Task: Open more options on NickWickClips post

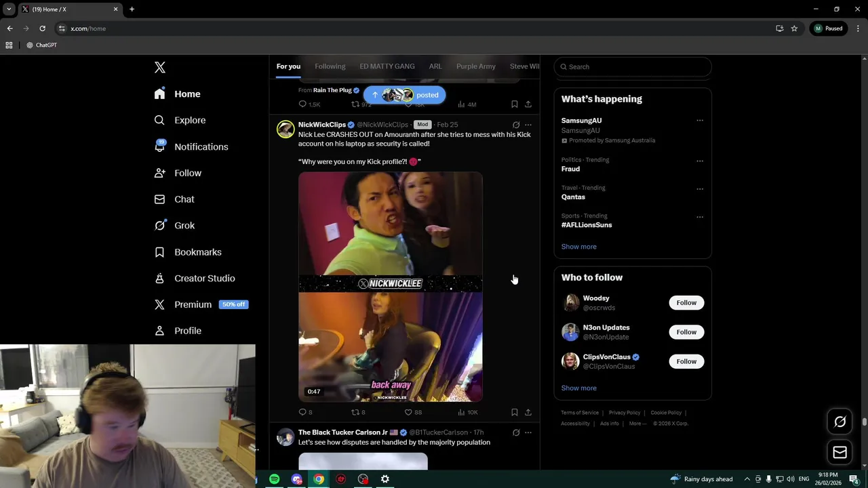Action: click(x=528, y=125)
